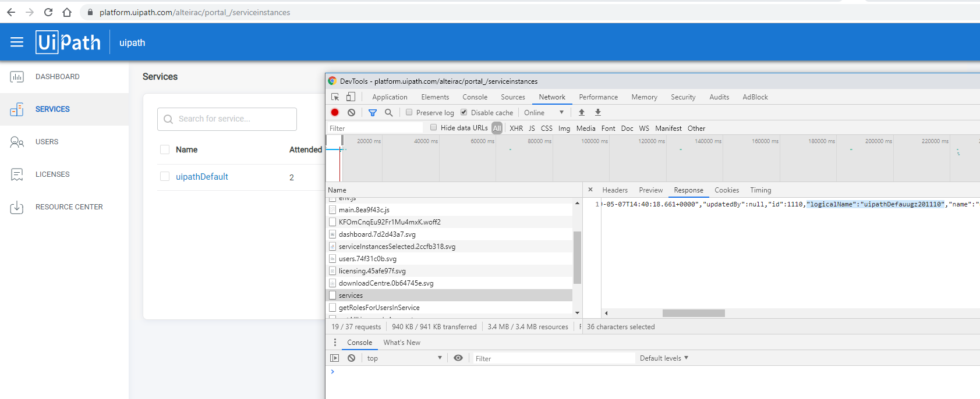
Task: Open the Default levels dropdown
Action: pyautogui.click(x=664, y=358)
